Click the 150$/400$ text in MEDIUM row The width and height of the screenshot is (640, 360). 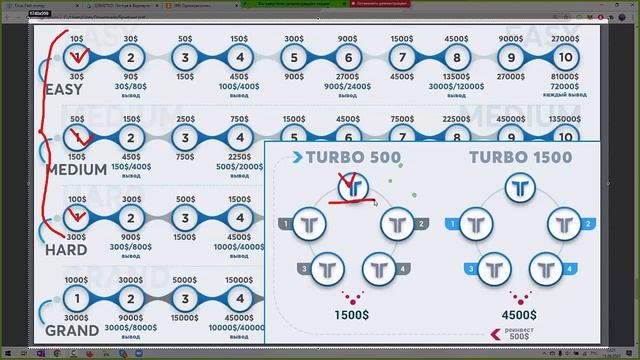[131, 167]
